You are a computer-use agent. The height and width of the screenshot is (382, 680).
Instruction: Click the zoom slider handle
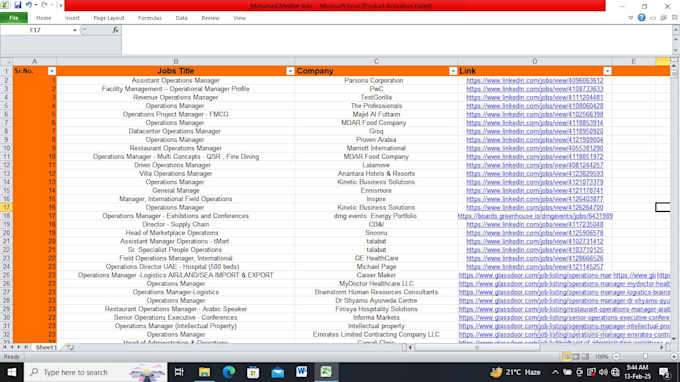pos(645,356)
